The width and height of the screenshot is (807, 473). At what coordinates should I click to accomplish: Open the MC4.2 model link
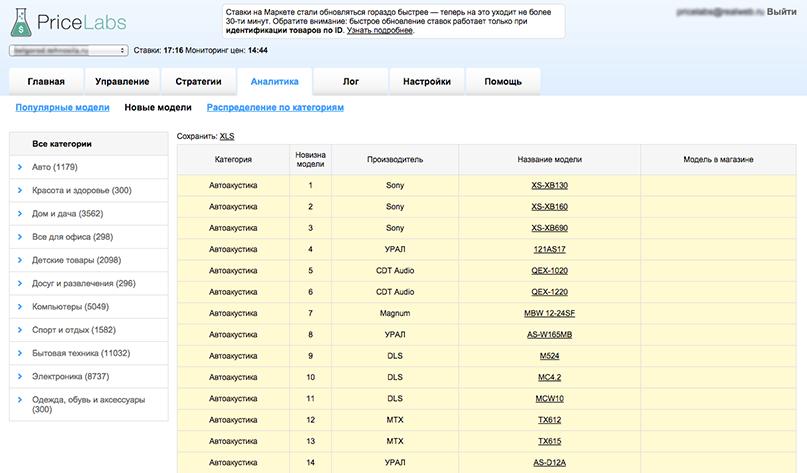pos(550,377)
